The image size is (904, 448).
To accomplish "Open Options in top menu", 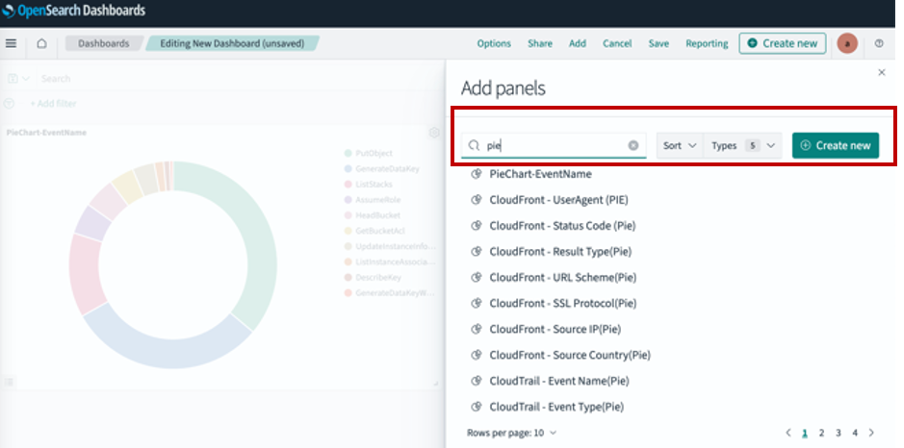I will [x=494, y=44].
